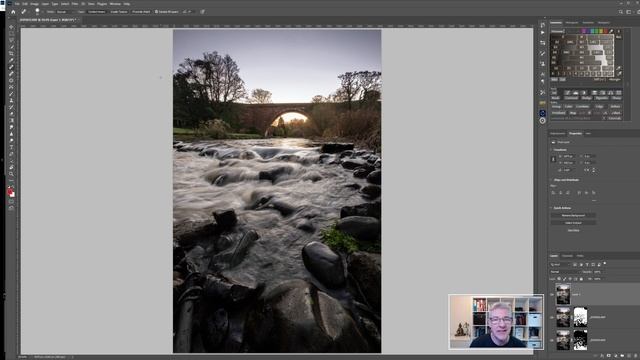This screenshot has width=640, height=360.
Task: Filter layers by pixel layer icon
Action: 575,264
